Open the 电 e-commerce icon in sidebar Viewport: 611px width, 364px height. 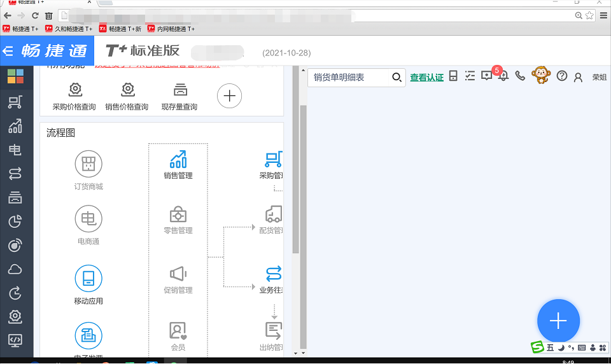click(15, 150)
